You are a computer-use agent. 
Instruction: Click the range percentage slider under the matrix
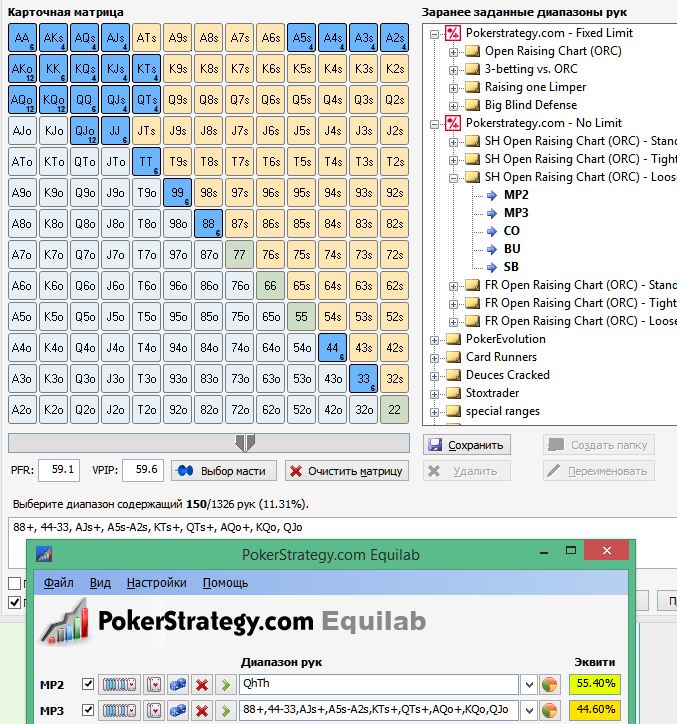click(x=208, y=442)
